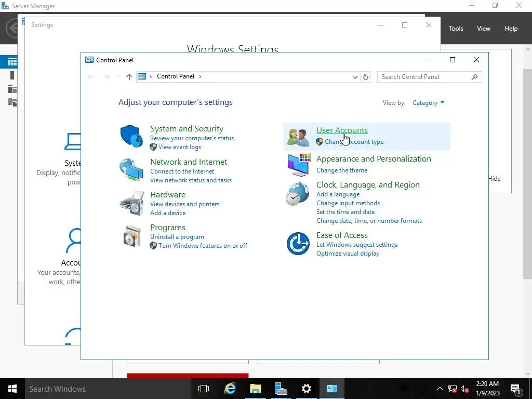Image resolution: width=532 pixels, height=399 pixels.
Task: Open Network and Internet globe icon
Action: click(x=131, y=169)
